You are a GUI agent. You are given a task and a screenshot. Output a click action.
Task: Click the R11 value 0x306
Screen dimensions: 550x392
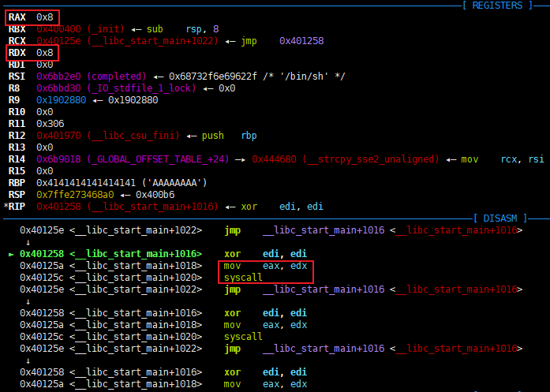(x=51, y=124)
